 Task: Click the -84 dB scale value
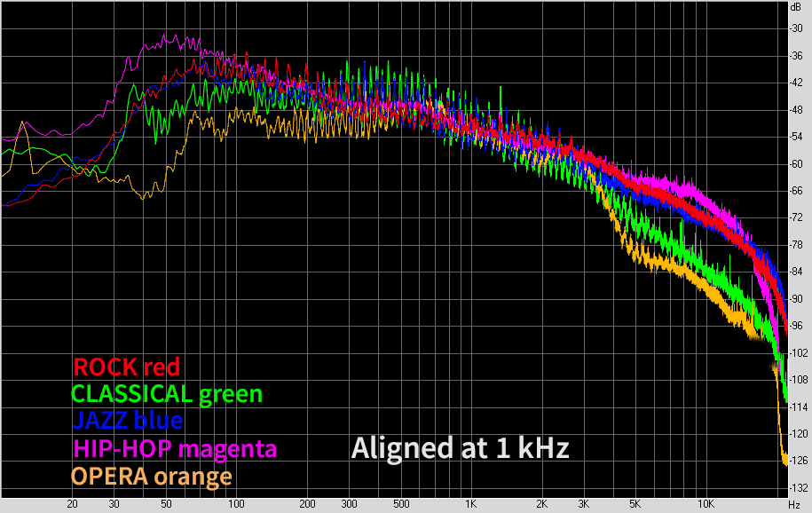796,272
